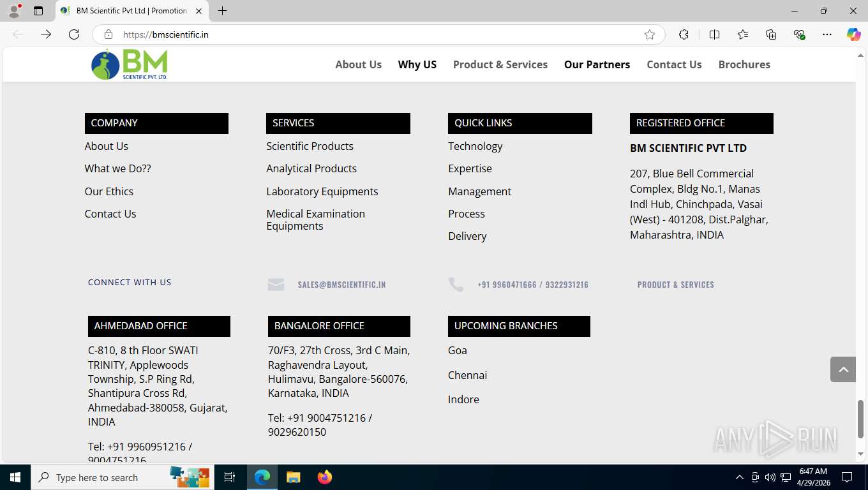Click Chennai upcoming branch text
This screenshot has width=868, height=490.
467,375
